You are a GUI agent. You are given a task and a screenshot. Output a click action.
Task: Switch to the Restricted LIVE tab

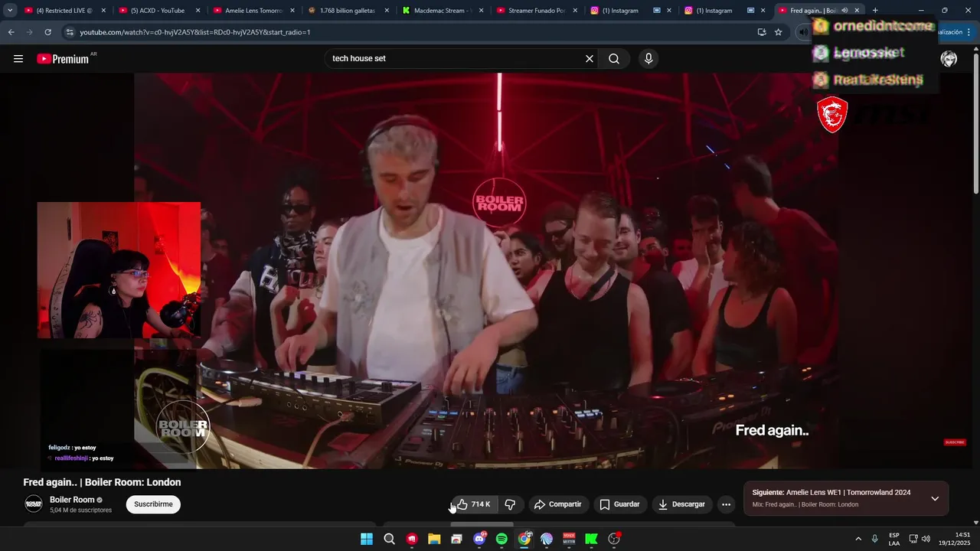point(65,11)
